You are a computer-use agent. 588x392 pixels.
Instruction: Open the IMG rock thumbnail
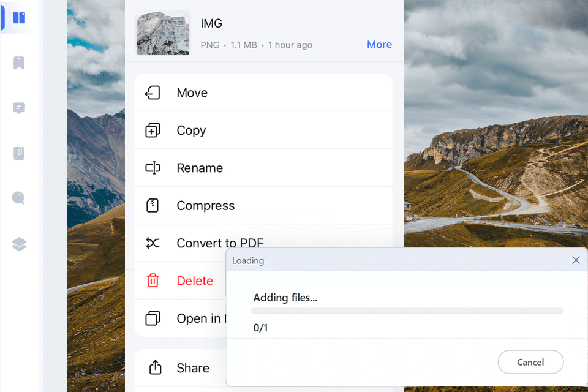[x=163, y=33]
